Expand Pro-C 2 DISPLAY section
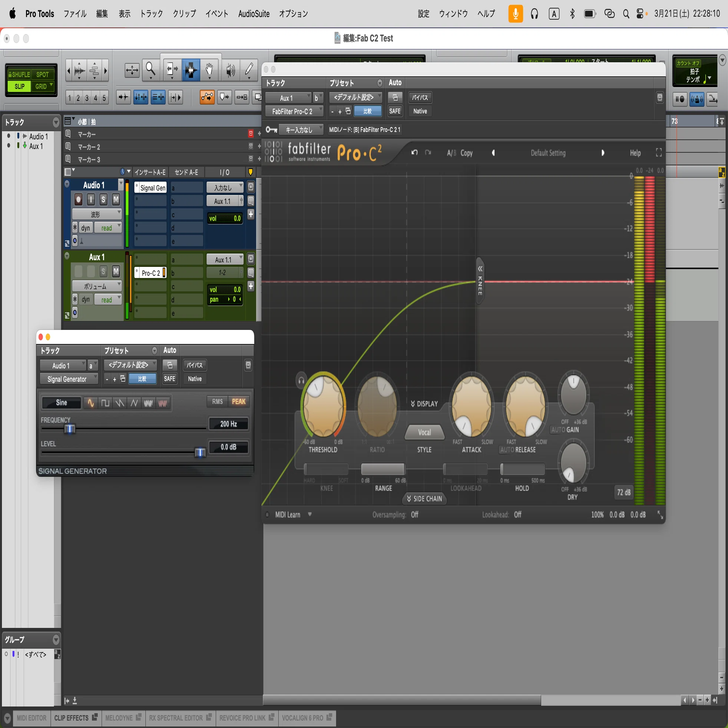 click(425, 404)
